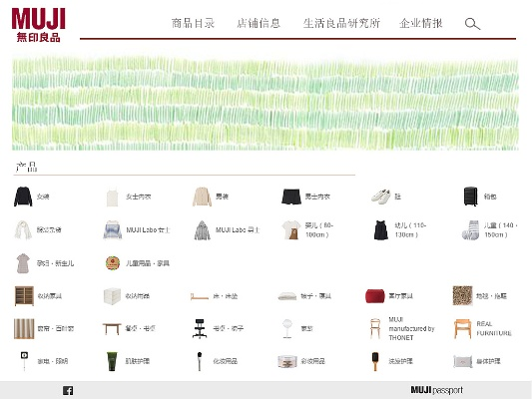Image resolution: width=532 pixels, height=399 pixels.
Task: Select the white drawer storage box icon
Action: coord(113,296)
